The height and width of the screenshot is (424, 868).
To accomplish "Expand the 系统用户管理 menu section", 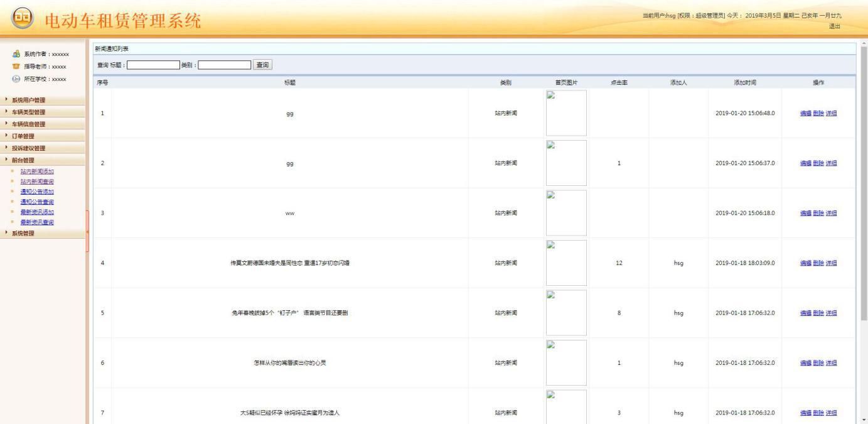I will tap(43, 100).
